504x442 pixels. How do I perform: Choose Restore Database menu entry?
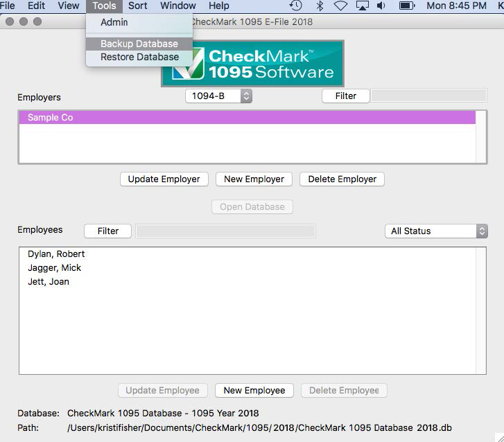139,57
